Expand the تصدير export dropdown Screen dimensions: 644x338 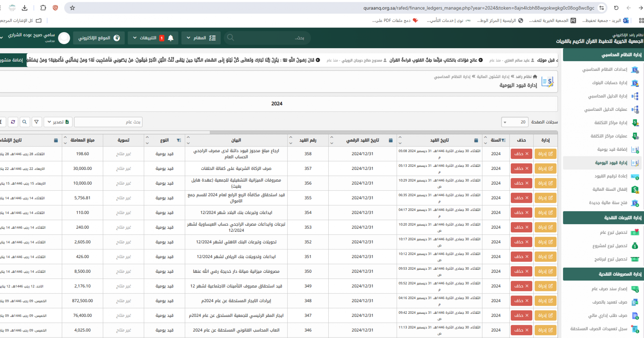[58, 122]
